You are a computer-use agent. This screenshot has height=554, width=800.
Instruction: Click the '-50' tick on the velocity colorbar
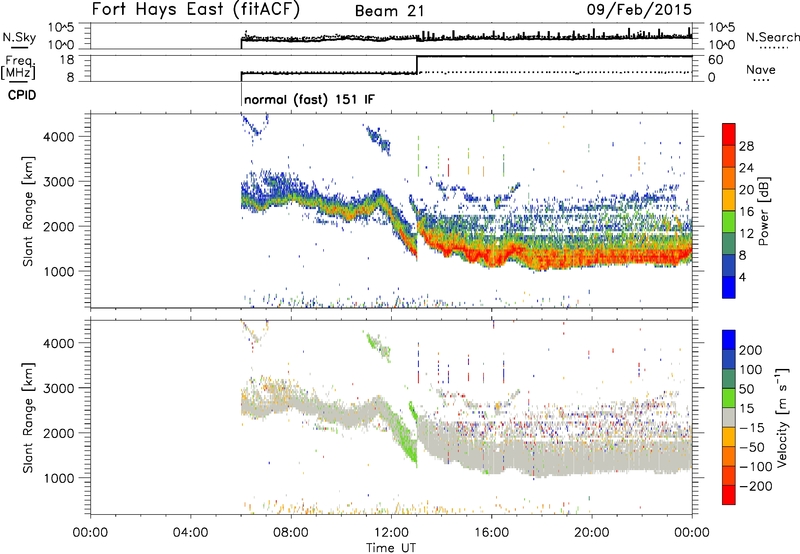click(752, 447)
